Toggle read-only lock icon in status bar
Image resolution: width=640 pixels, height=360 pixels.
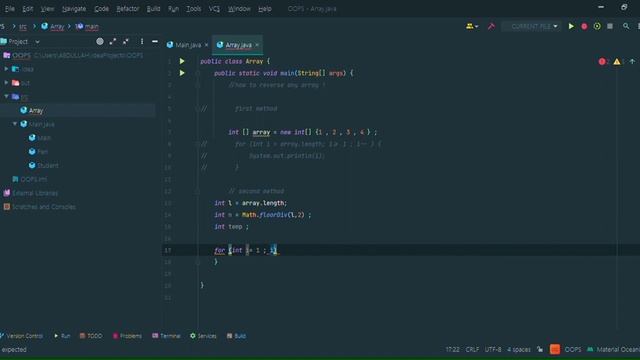coord(540,349)
